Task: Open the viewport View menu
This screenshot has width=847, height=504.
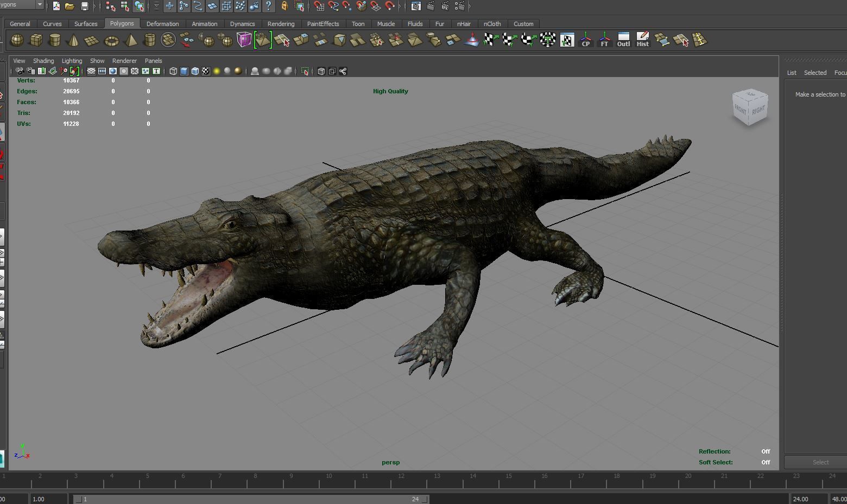Action: (x=19, y=61)
